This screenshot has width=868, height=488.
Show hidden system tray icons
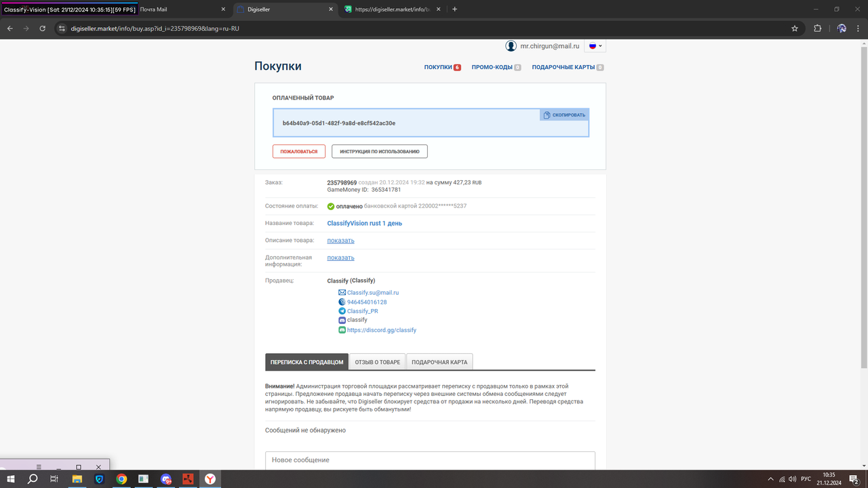pyautogui.click(x=770, y=479)
